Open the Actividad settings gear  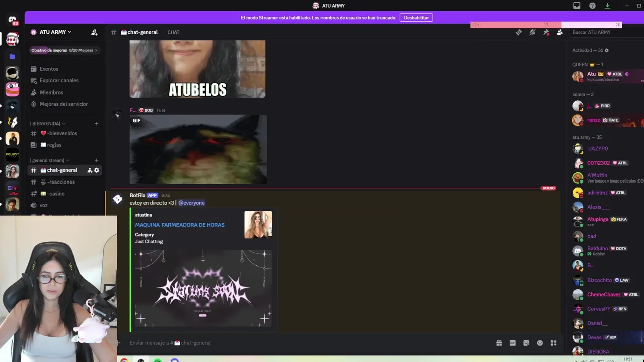606,50
